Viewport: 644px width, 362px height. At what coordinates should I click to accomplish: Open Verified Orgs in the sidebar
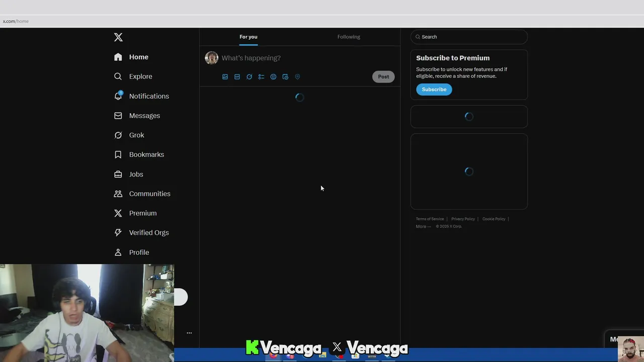[x=141, y=233]
